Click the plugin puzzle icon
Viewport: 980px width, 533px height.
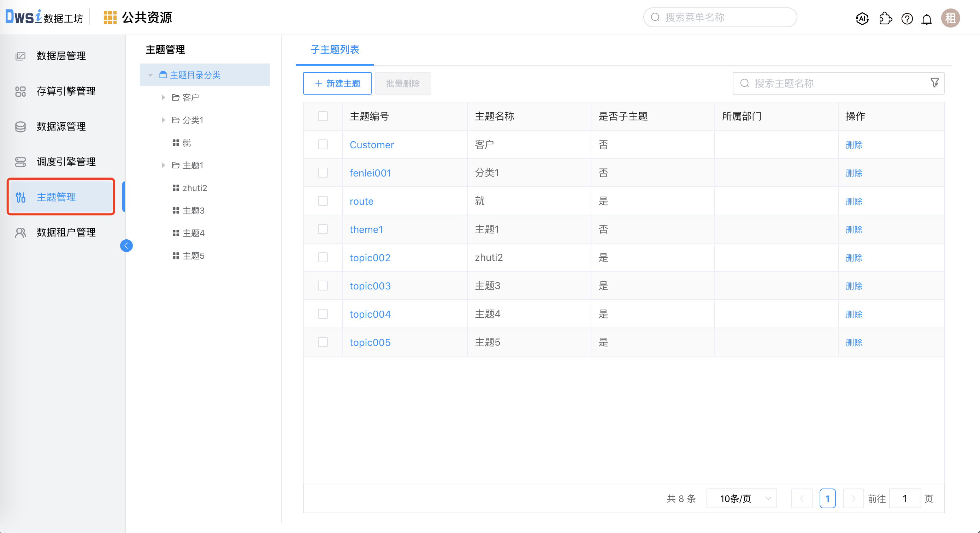[x=885, y=18]
